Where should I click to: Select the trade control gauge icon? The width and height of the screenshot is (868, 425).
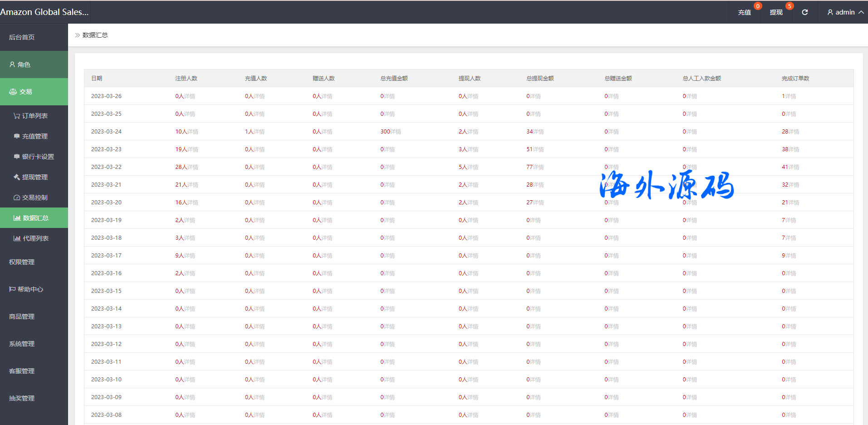tap(17, 198)
